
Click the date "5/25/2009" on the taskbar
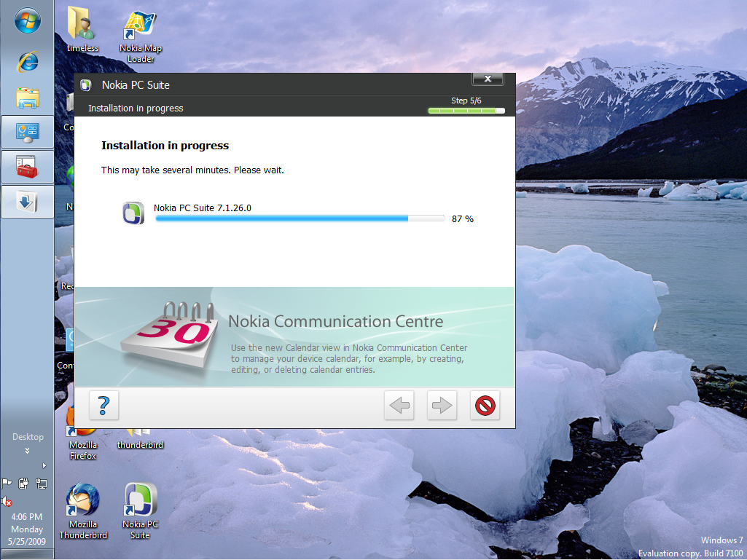27,541
